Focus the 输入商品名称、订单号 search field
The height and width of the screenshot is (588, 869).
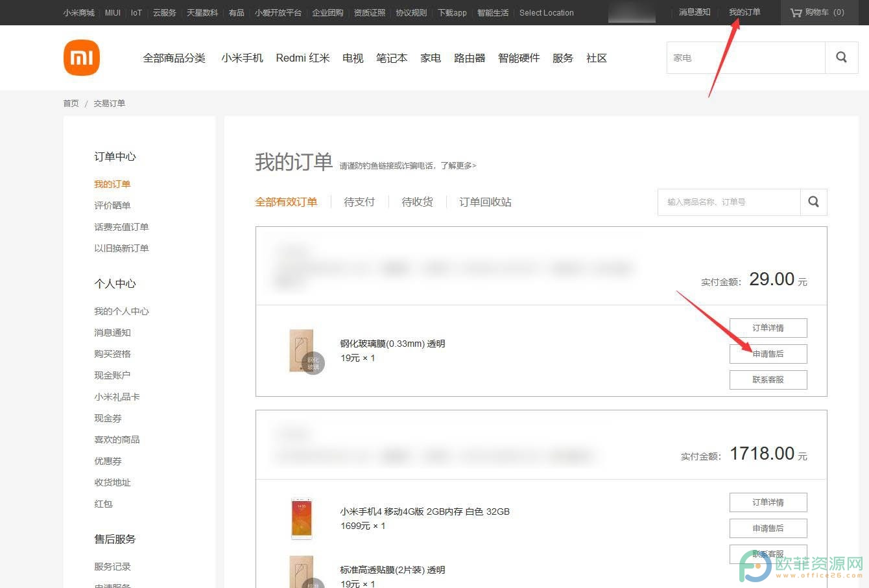click(729, 202)
